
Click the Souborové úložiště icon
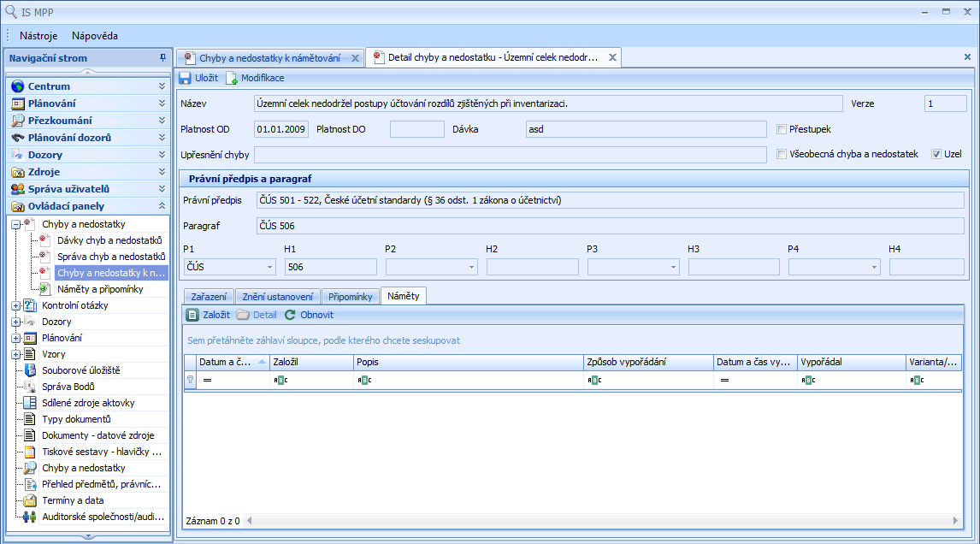tap(30, 370)
